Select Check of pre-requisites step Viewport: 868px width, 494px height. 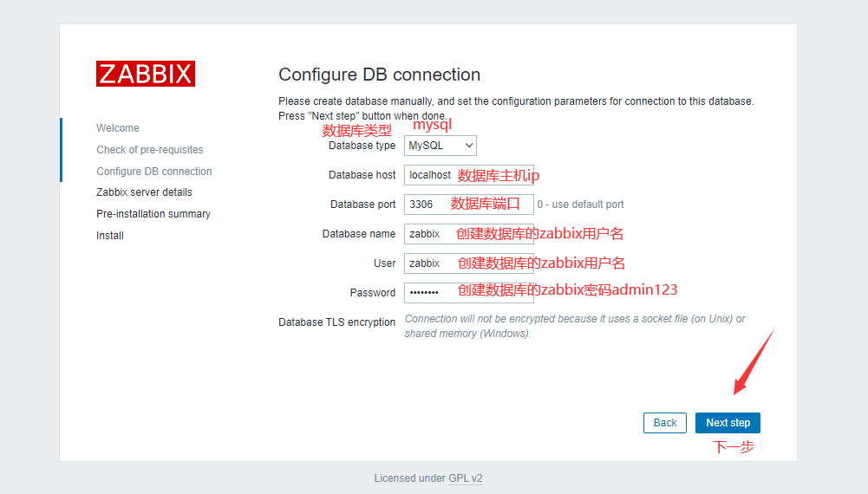pos(149,149)
